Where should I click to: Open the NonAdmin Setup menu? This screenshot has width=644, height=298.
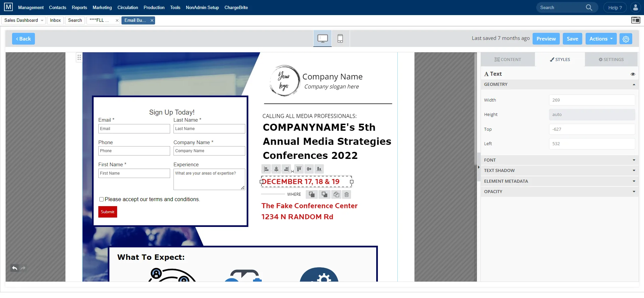tap(202, 7)
